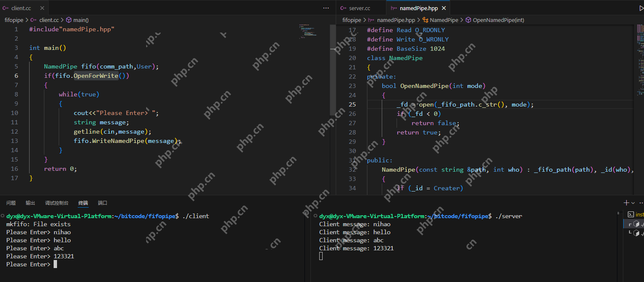
Task: Click 'WriteNamedPipe' call in client.cc
Action: 118,141
